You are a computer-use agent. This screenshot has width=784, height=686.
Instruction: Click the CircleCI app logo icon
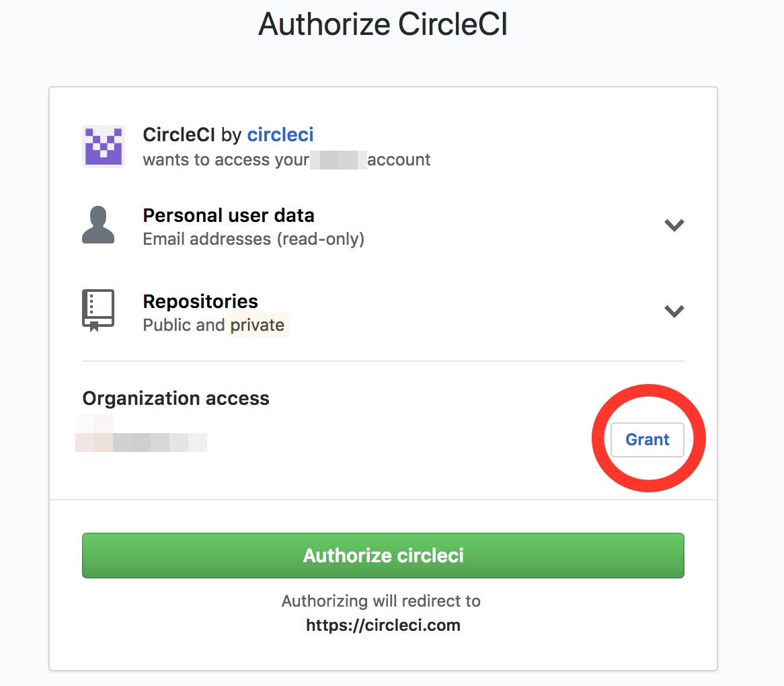point(103,146)
